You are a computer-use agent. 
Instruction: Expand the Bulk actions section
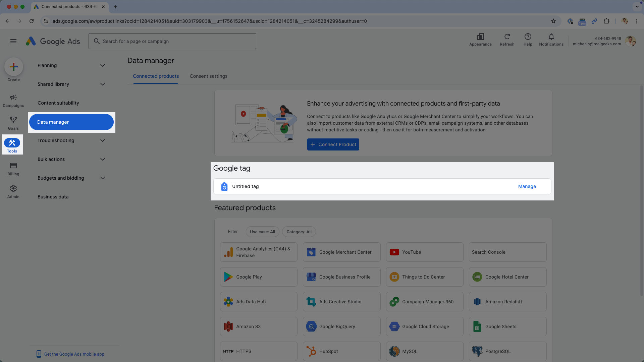pos(71,159)
